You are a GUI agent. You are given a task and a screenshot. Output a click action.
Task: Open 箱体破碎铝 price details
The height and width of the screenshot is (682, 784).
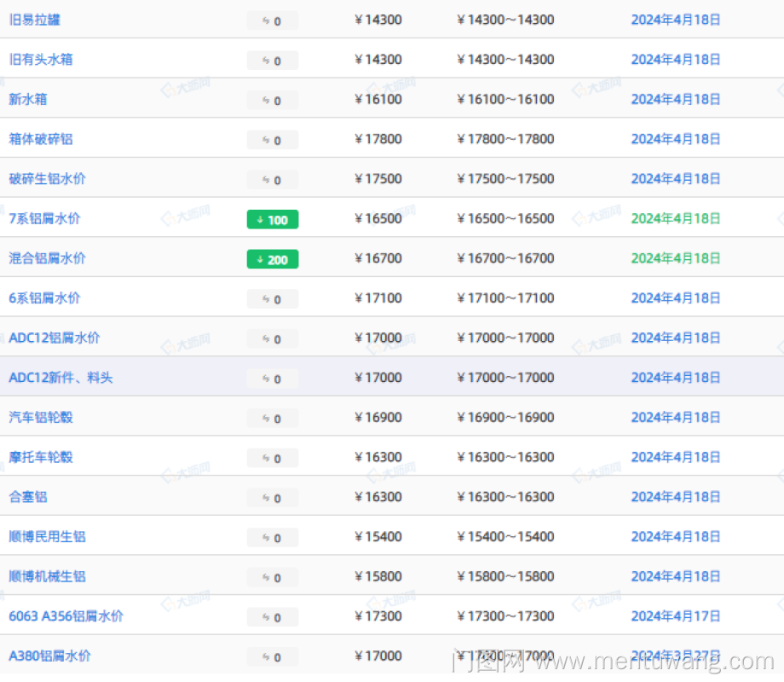click(41, 139)
